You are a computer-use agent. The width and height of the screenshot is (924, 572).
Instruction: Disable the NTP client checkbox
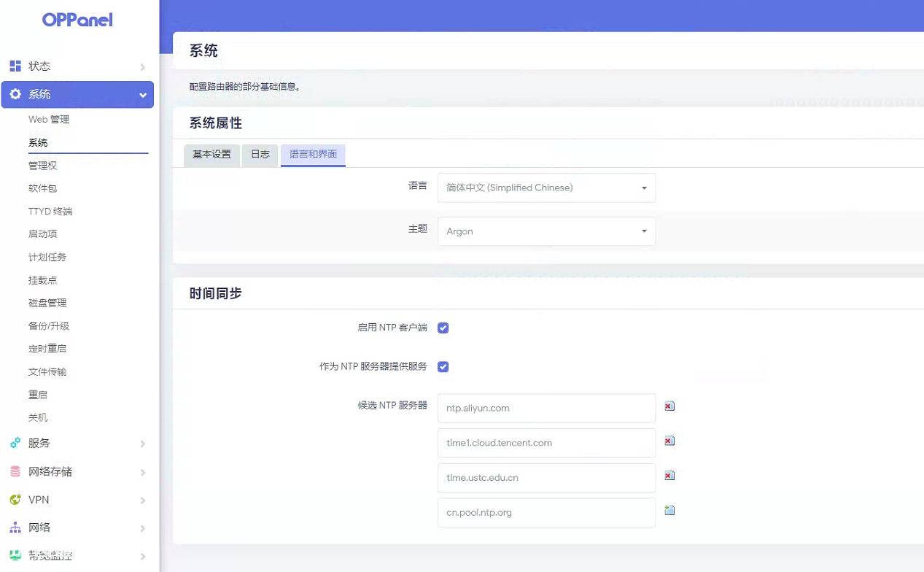[x=443, y=328]
